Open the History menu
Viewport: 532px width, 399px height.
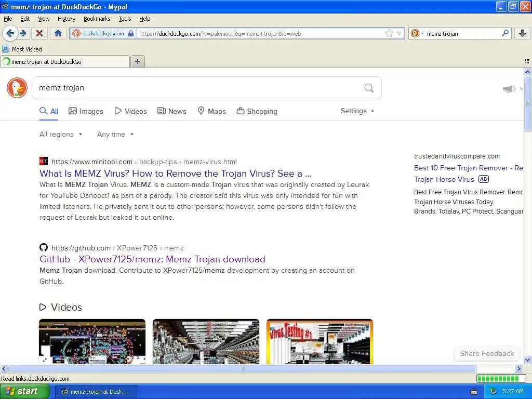click(66, 19)
